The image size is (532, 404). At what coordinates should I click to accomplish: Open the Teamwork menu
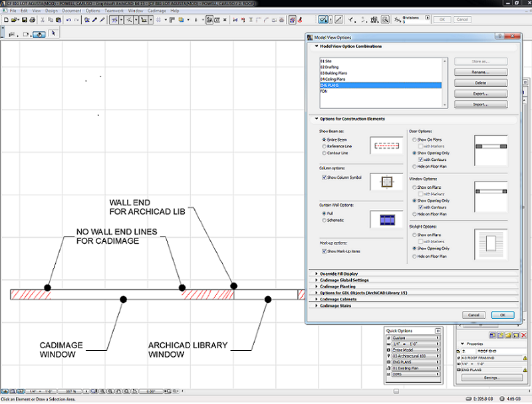[114, 11]
